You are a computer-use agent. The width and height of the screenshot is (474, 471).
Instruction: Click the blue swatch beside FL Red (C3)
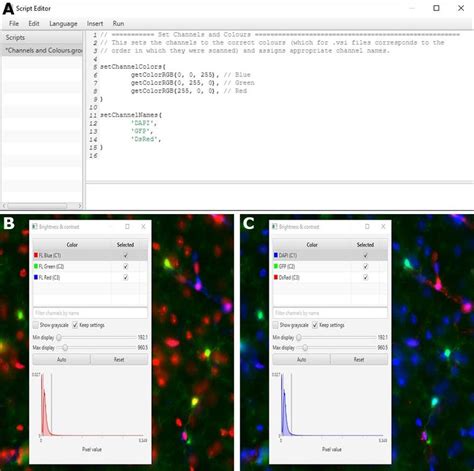point(36,277)
